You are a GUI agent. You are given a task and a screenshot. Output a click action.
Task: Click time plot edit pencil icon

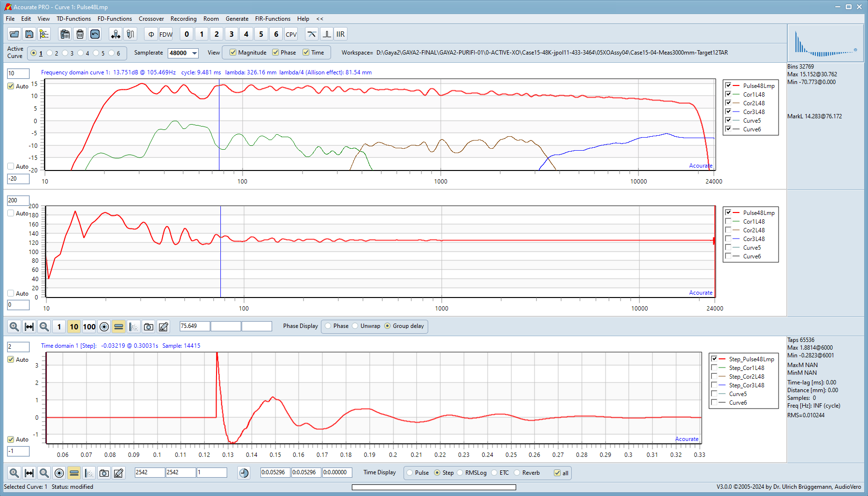pyautogui.click(x=119, y=473)
